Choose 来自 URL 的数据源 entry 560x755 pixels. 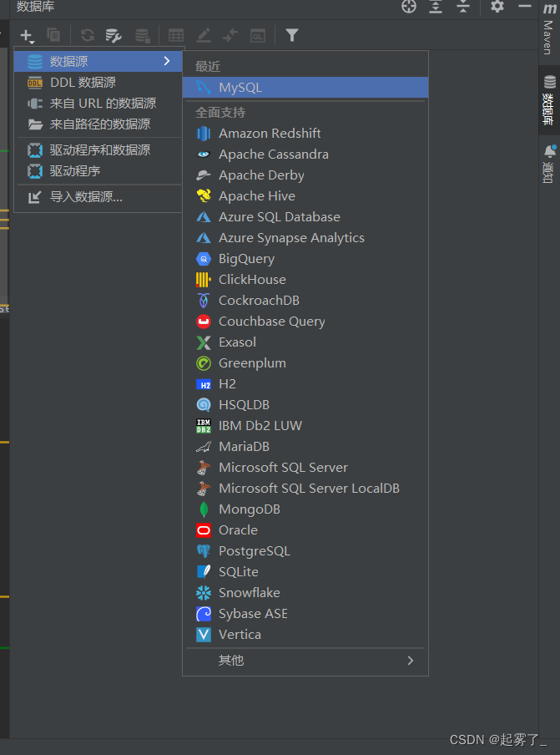[x=98, y=103]
